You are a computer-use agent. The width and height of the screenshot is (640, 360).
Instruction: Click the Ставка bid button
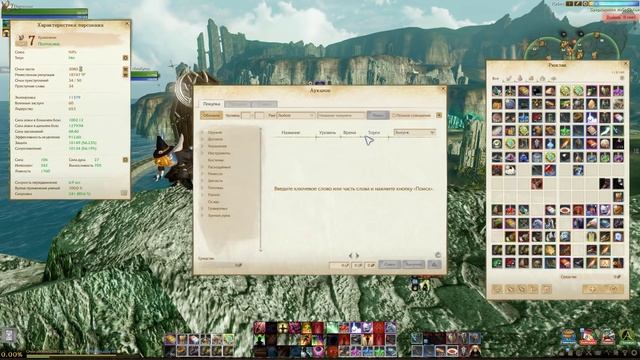[389, 264]
